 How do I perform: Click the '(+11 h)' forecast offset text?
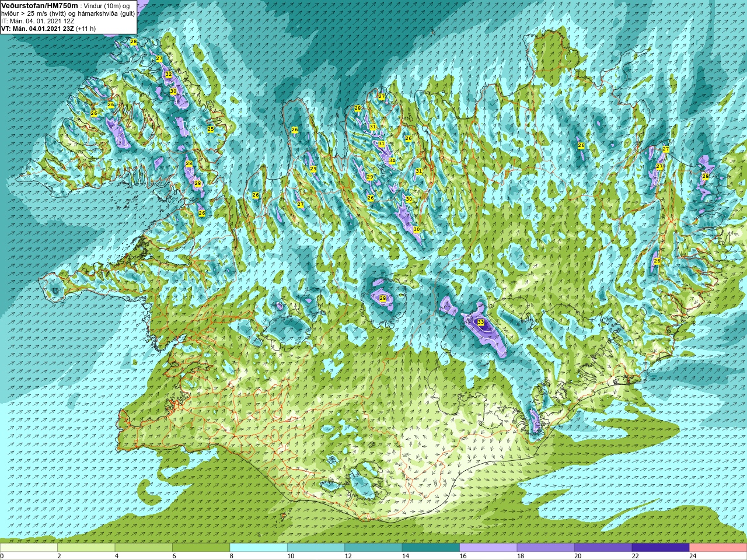pyautogui.click(x=86, y=29)
